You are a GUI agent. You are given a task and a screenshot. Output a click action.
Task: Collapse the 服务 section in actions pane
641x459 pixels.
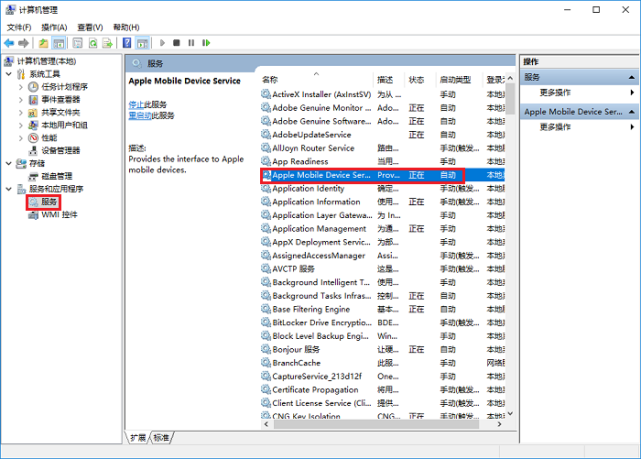(x=632, y=77)
